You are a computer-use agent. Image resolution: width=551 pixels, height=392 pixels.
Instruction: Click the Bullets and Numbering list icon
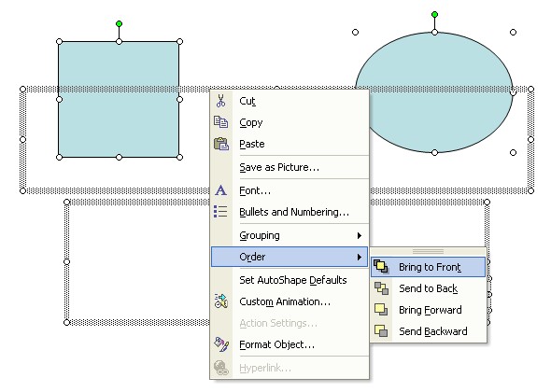pyautogui.click(x=220, y=212)
